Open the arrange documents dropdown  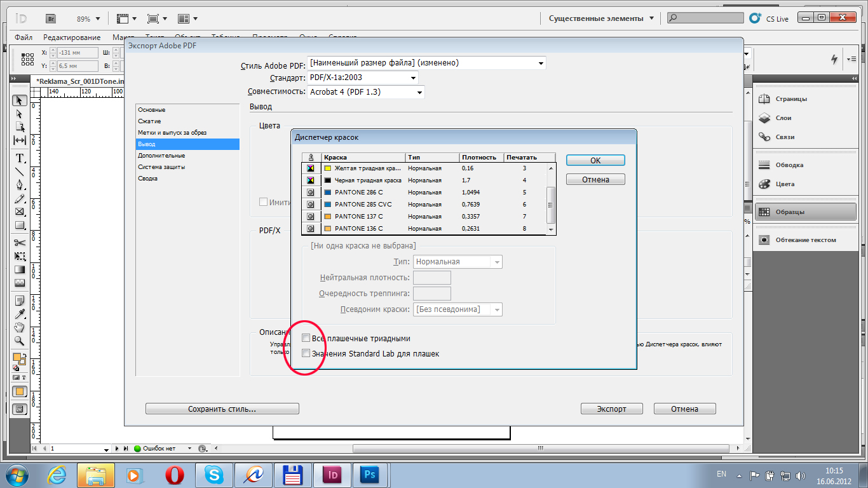pyautogui.click(x=187, y=18)
